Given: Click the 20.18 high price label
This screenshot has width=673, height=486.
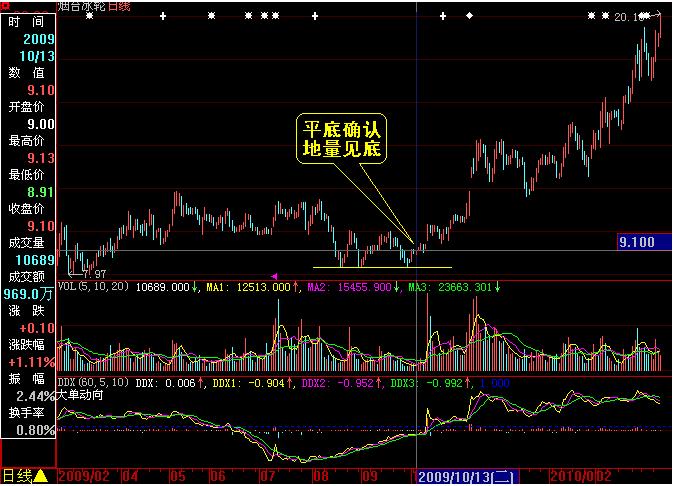Looking at the screenshot, I should coord(630,17).
